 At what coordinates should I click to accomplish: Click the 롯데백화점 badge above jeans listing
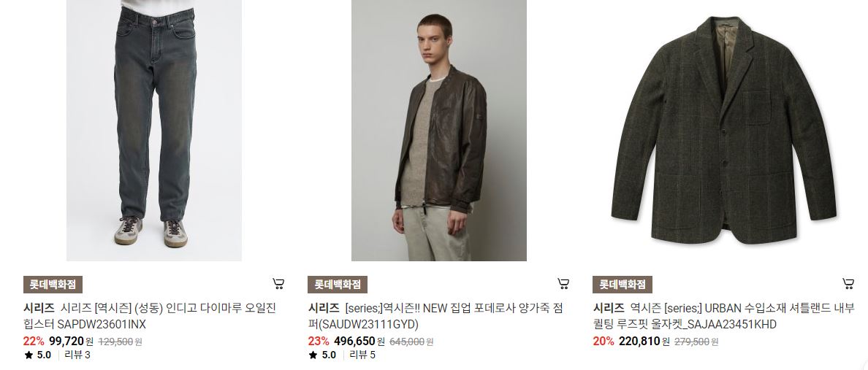pos(53,285)
